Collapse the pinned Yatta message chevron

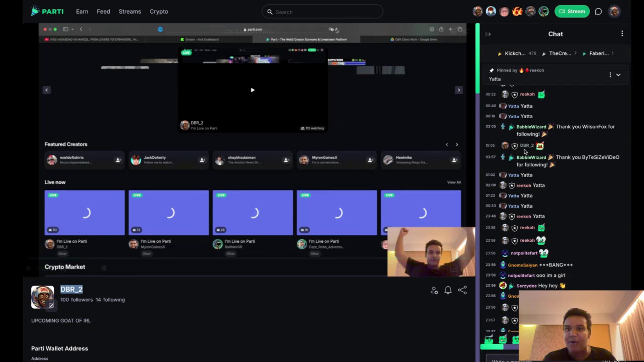tap(618, 75)
